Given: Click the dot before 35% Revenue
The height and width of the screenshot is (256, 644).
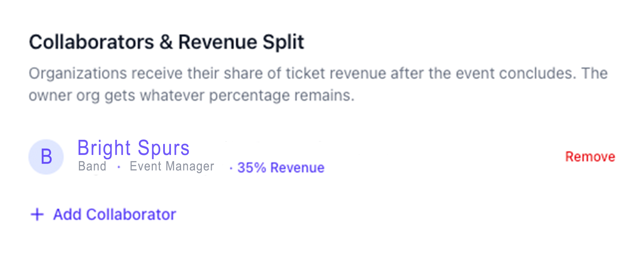Looking at the screenshot, I should tap(231, 168).
